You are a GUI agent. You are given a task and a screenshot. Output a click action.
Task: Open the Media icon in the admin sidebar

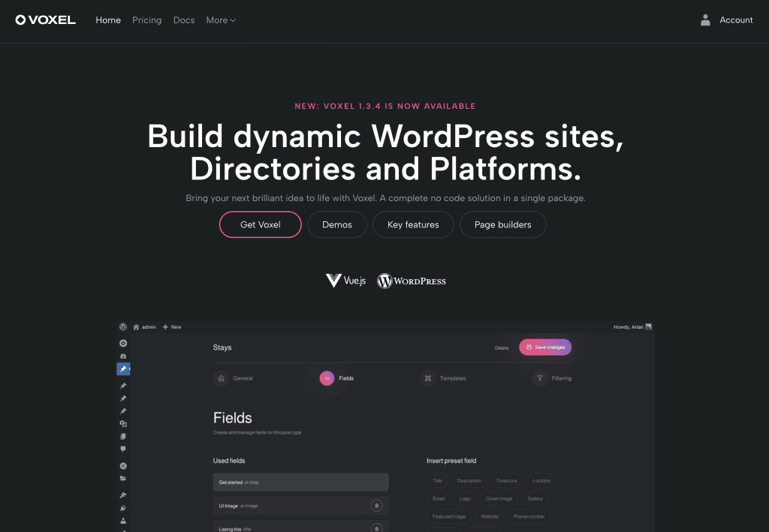pos(123,424)
